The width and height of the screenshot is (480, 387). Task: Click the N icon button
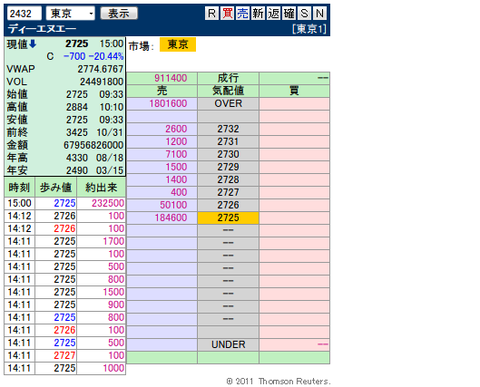click(319, 13)
